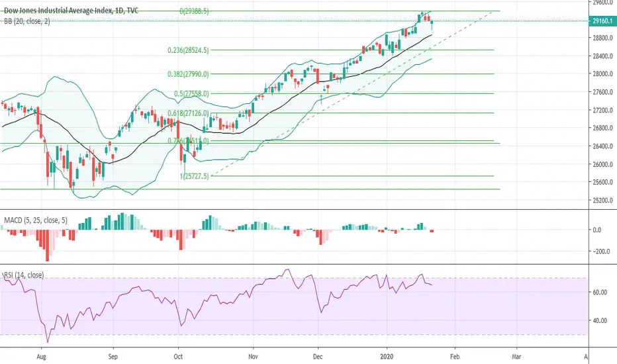Select the 2020 label on time axis

click(387, 357)
